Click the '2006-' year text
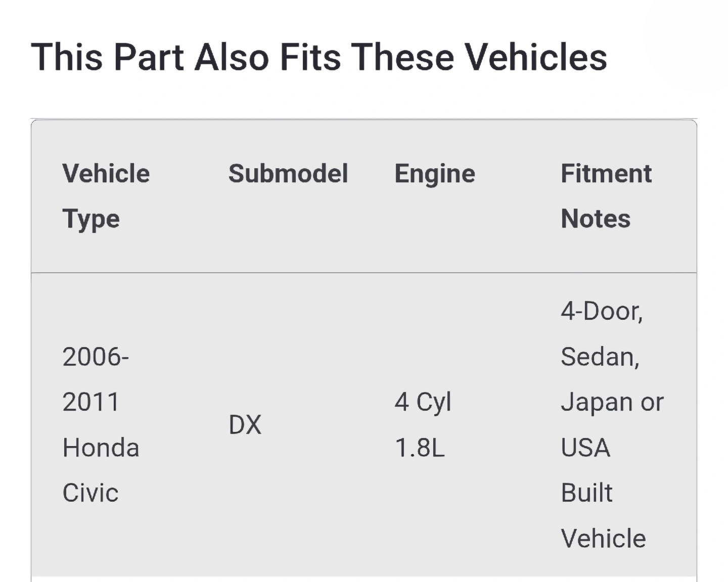The width and height of the screenshot is (728, 582). click(x=96, y=357)
